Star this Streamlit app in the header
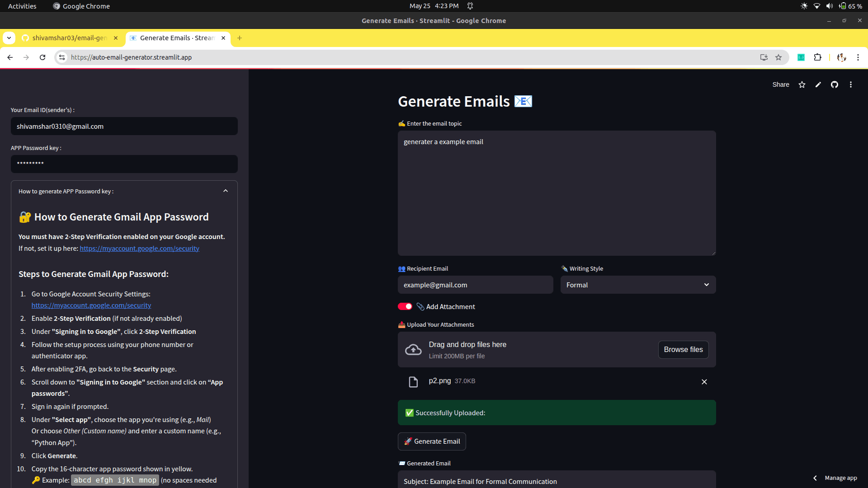This screenshot has width=868, height=488. [802, 84]
